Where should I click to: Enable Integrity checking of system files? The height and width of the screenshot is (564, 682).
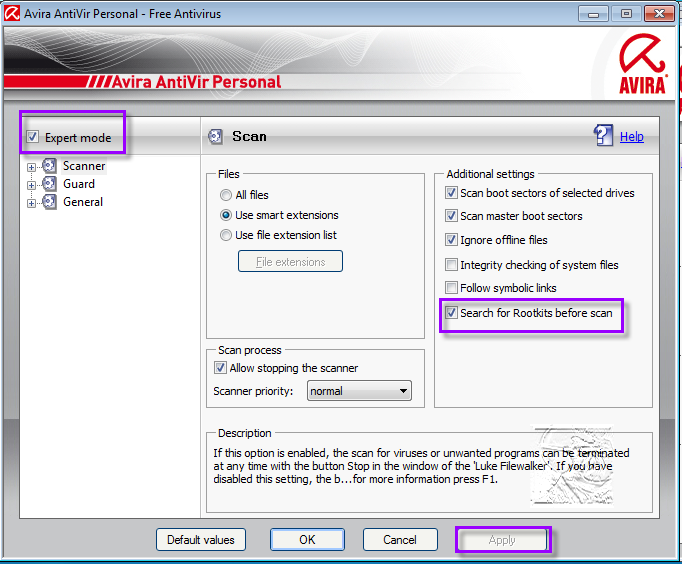[x=451, y=265]
